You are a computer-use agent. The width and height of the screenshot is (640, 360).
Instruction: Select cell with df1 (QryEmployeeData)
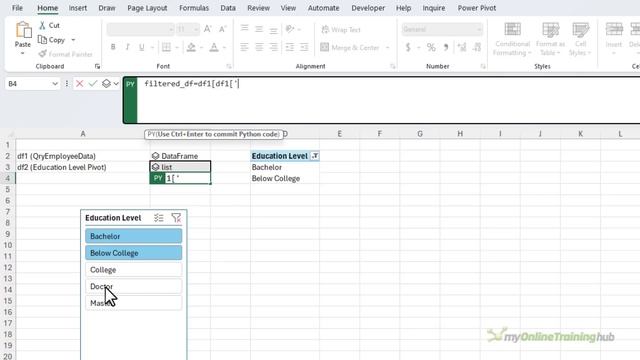pyautogui.click(x=83, y=156)
